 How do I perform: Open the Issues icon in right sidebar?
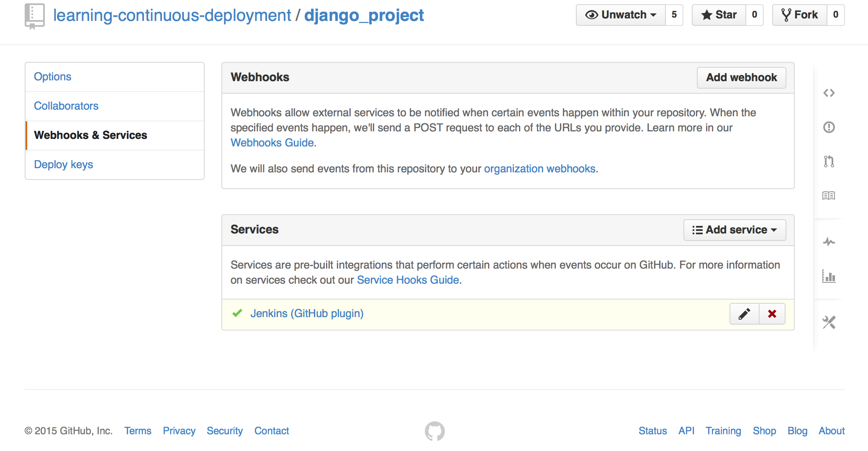(829, 127)
